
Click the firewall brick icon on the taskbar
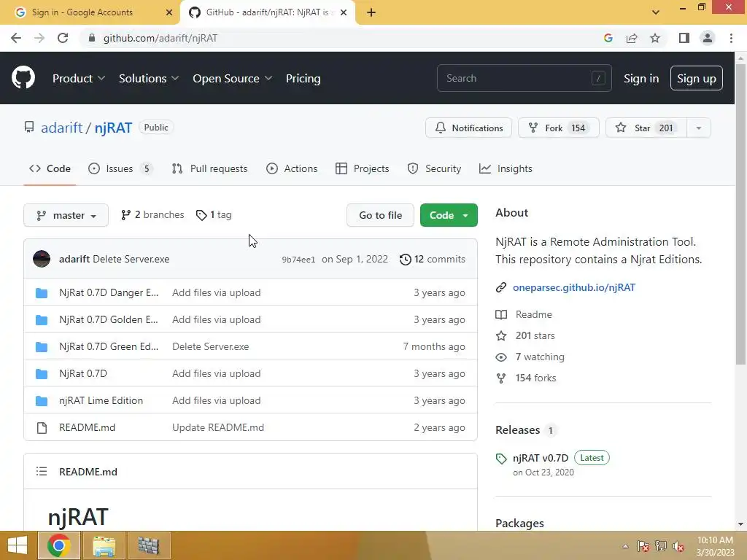point(149,545)
